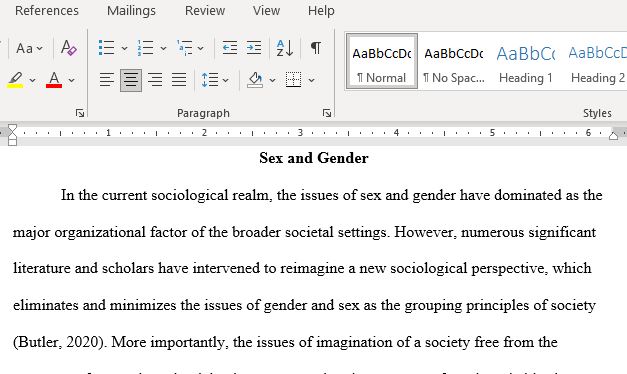Apply red font color
Viewport: 627px width, 374px height.
pyautogui.click(x=54, y=80)
